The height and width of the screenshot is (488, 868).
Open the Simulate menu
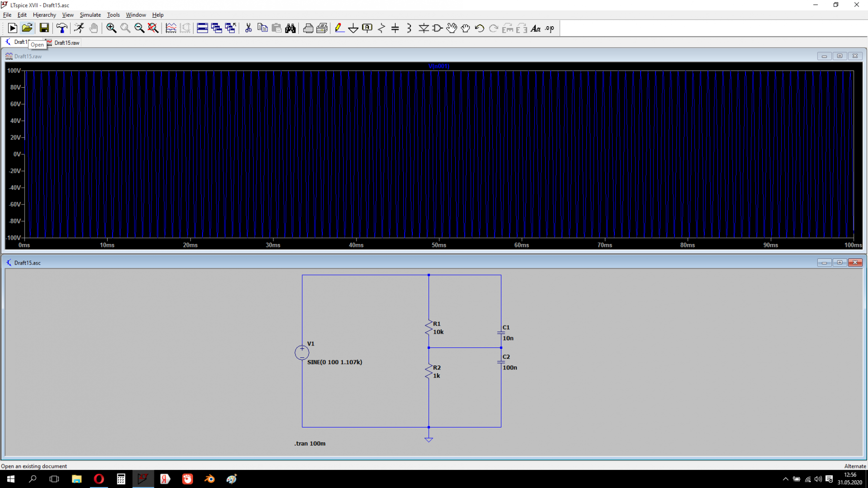click(x=90, y=15)
